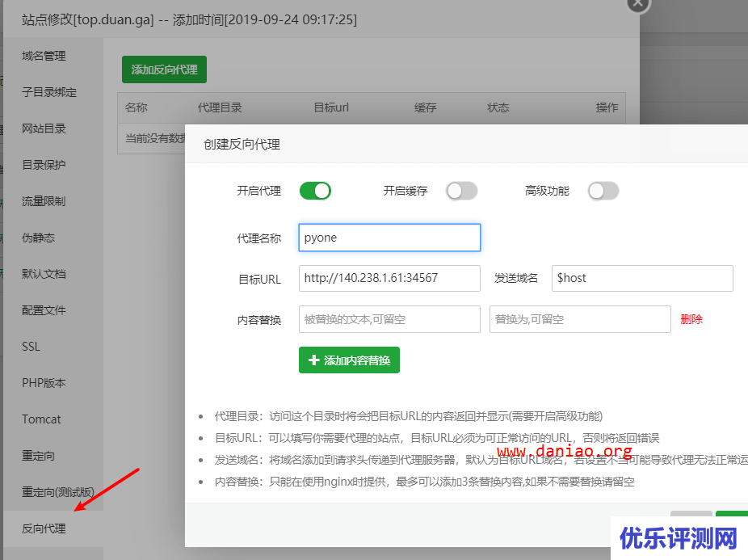Image resolution: width=748 pixels, height=560 pixels.
Task: Select 子目录绑定 sidebar item
Action: pos(49,92)
